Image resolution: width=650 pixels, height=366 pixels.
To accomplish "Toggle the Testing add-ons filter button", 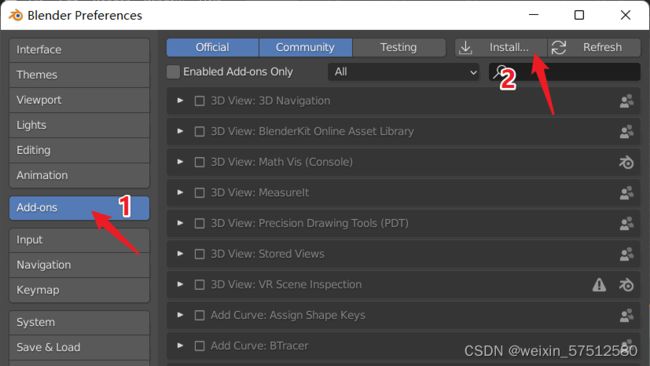I will 399,48.
